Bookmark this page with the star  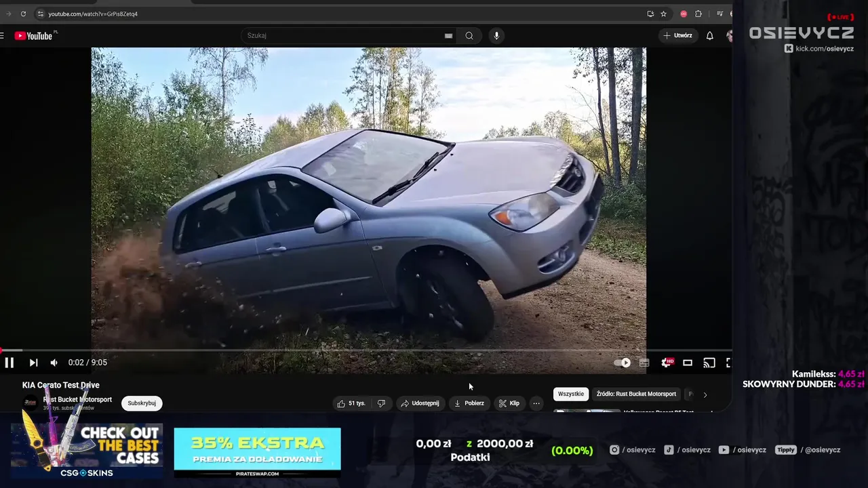pos(664,14)
